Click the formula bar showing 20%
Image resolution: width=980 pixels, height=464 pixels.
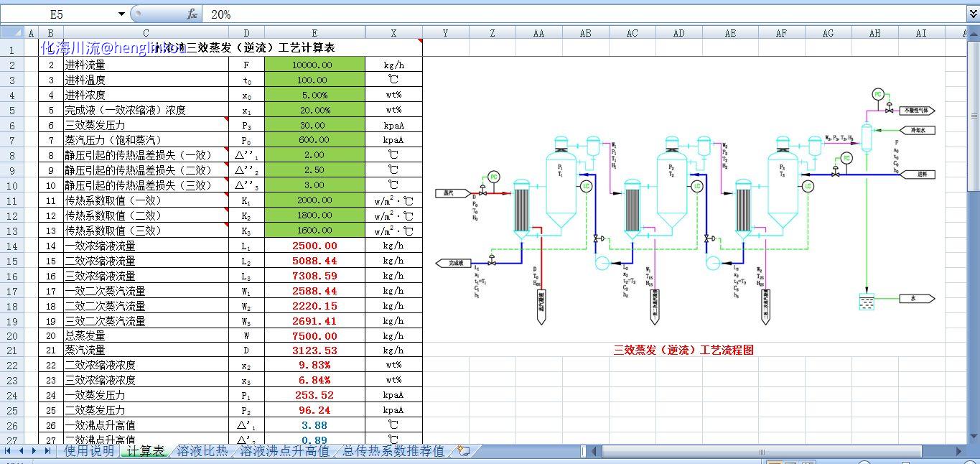(x=584, y=14)
